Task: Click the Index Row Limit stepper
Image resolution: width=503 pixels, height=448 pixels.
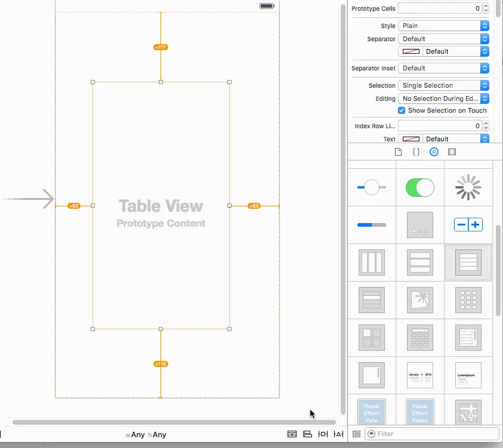Action: click(486, 126)
